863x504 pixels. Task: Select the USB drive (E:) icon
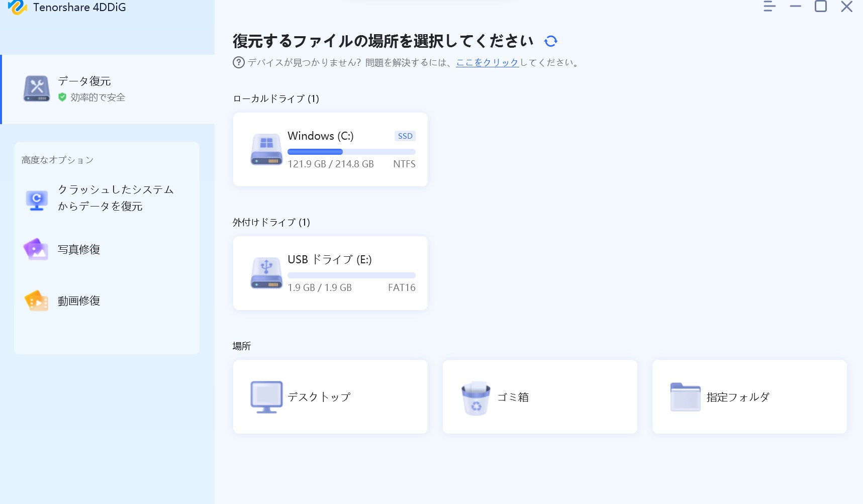pyautogui.click(x=266, y=273)
